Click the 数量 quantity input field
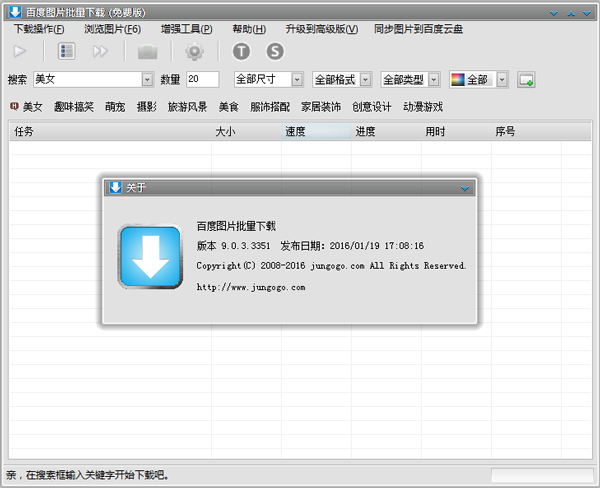600x488 pixels. coord(202,80)
